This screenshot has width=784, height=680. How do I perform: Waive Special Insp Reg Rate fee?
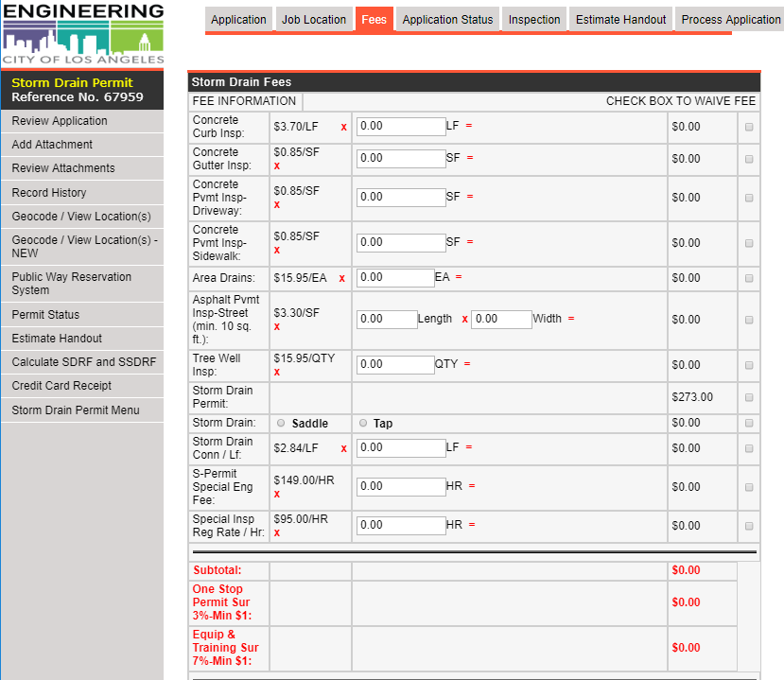click(x=749, y=526)
